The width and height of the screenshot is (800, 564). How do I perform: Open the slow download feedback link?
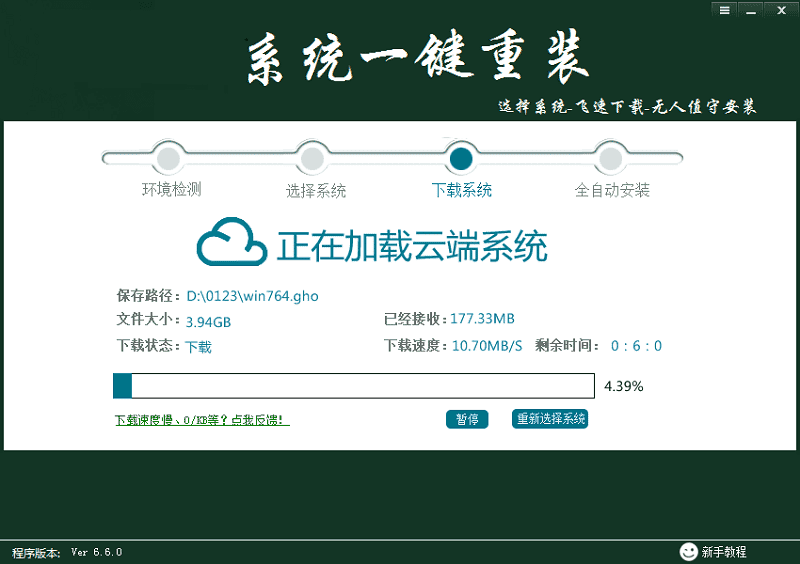202,420
